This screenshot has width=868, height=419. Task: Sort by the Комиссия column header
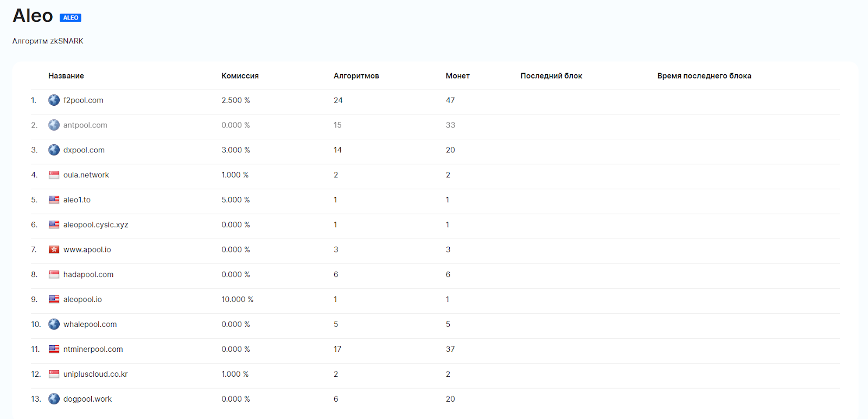pos(240,76)
